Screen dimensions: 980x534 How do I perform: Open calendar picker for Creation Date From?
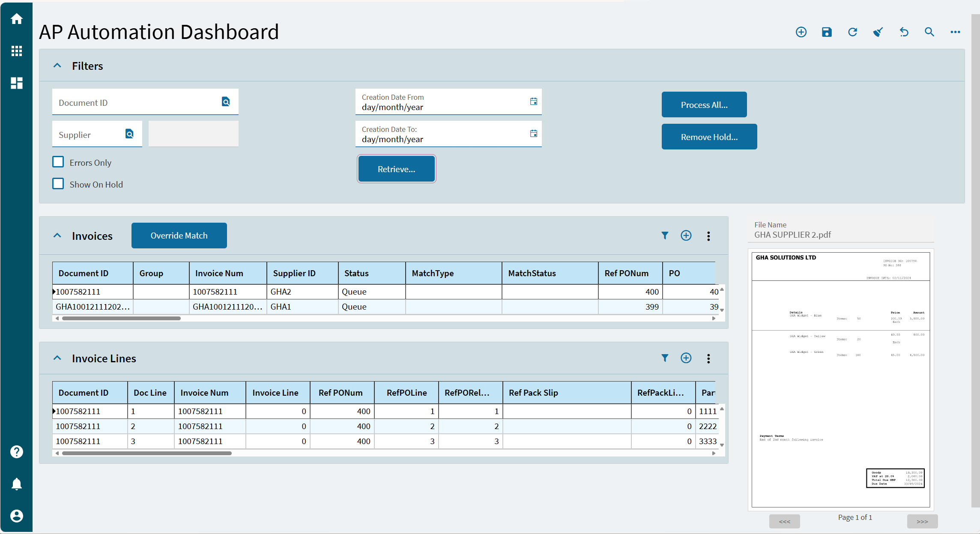coord(533,101)
